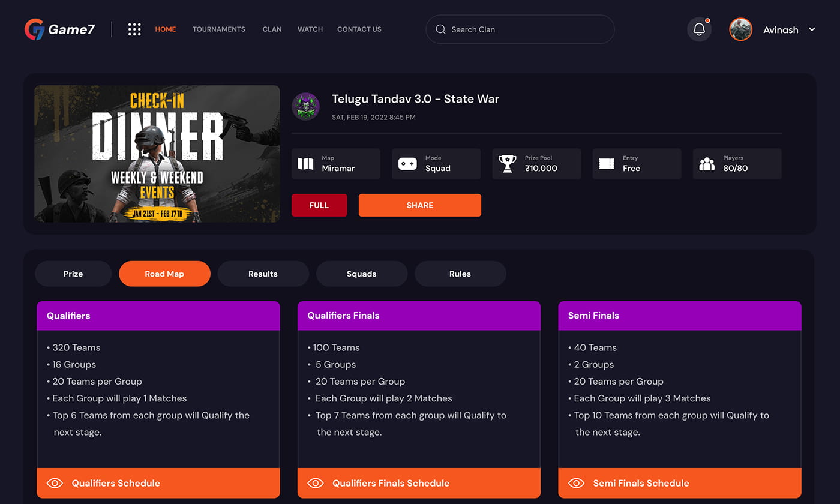The width and height of the screenshot is (840, 504).
Task: Click the orange SHARE button
Action: click(x=420, y=205)
